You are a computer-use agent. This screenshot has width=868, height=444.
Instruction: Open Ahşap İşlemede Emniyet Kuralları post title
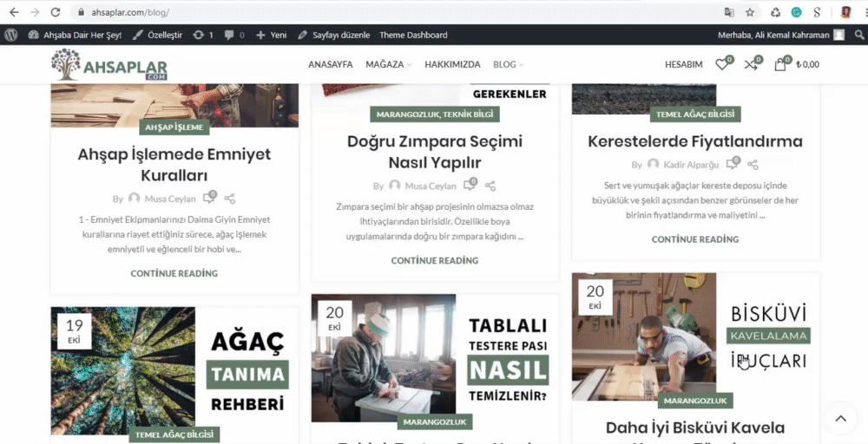coord(174,164)
